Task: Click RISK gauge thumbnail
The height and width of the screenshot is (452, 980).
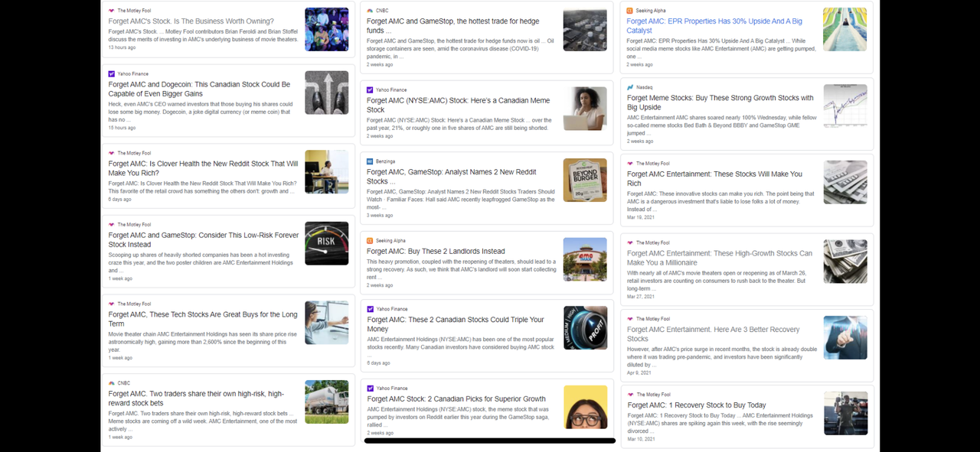Action: [x=326, y=243]
